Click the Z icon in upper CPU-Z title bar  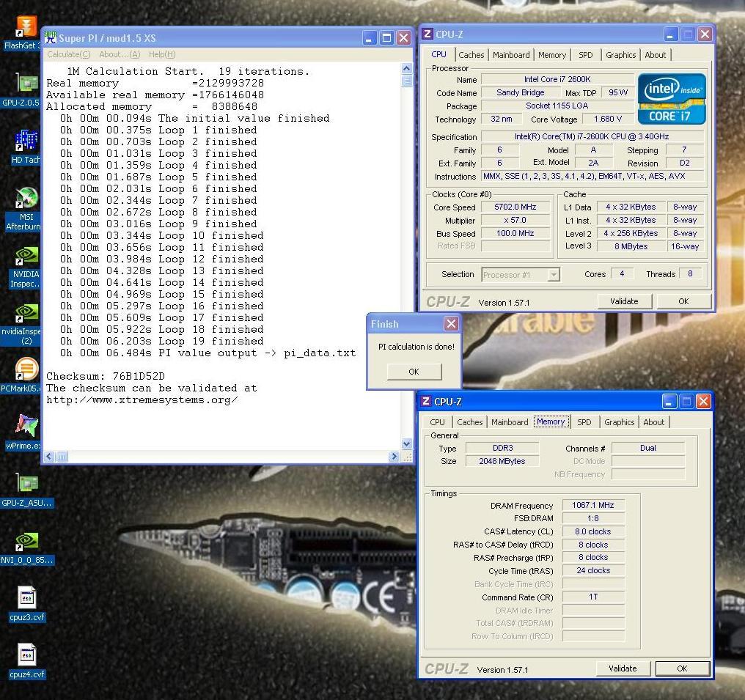(x=427, y=34)
